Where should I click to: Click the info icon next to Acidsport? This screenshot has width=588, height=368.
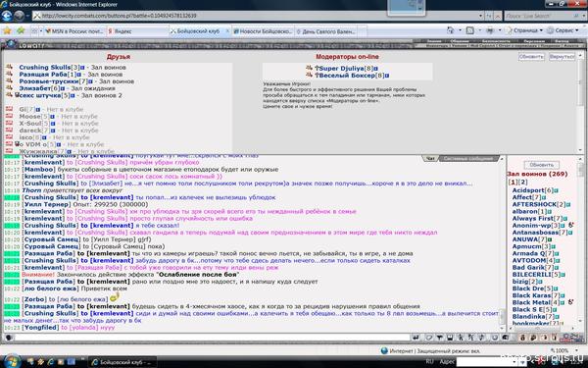coord(556,190)
